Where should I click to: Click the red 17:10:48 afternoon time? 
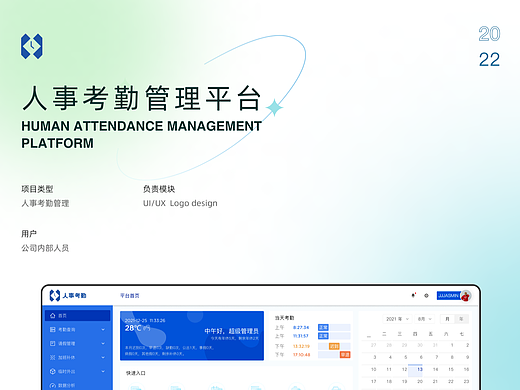[x=301, y=355]
